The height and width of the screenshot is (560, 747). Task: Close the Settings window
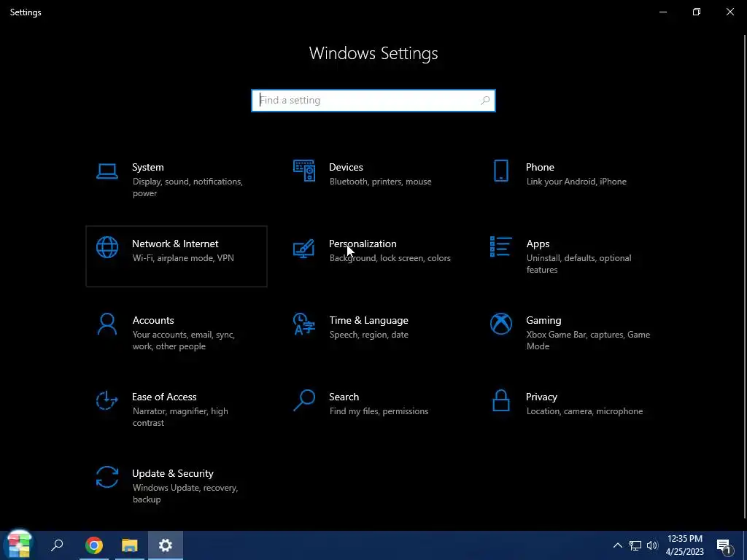pos(729,12)
